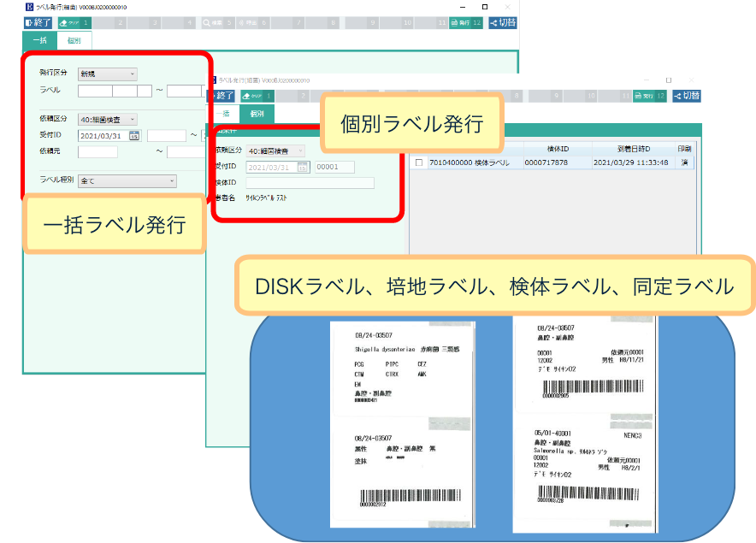This screenshot has width=756, height=543.
Task: Click the 検体ID input field in 個別 form
Action: click(x=310, y=182)
